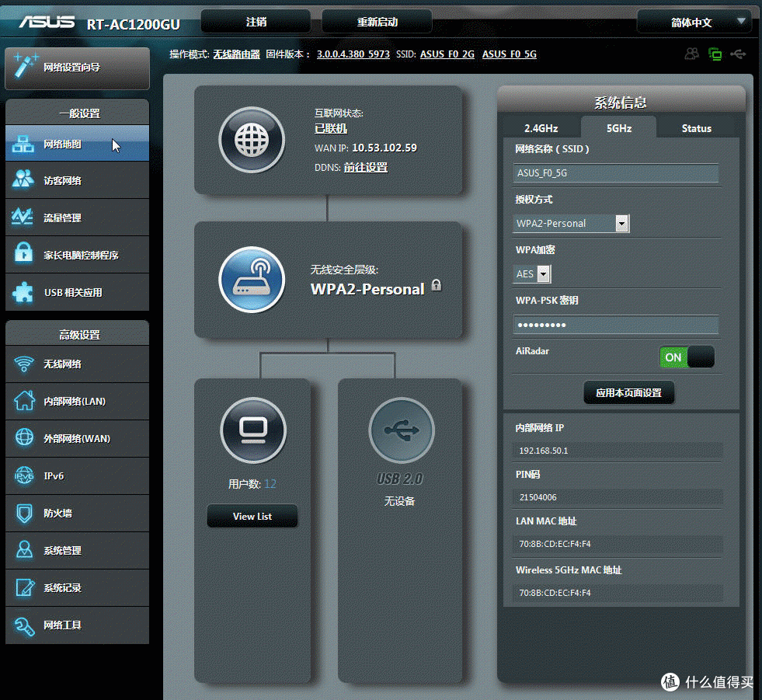762x700 pixels.
Task: Open 系统管理 administration user icon
Action: point(24,550)
